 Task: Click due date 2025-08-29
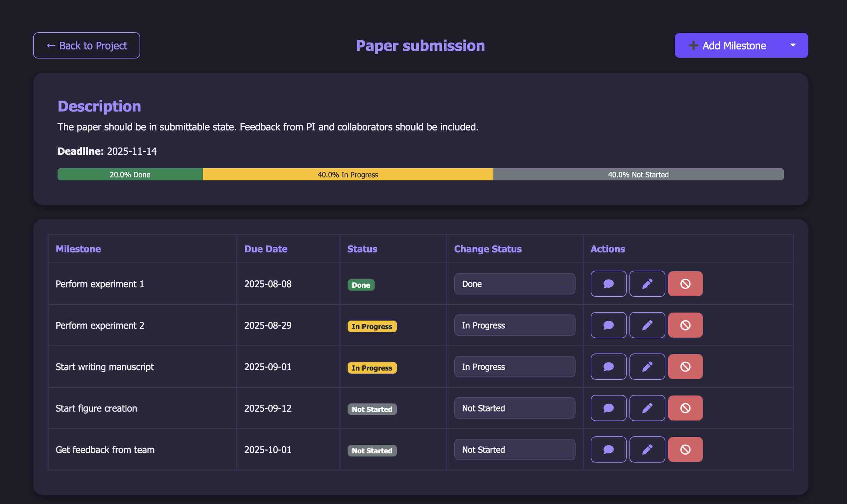tap(268, 325)
